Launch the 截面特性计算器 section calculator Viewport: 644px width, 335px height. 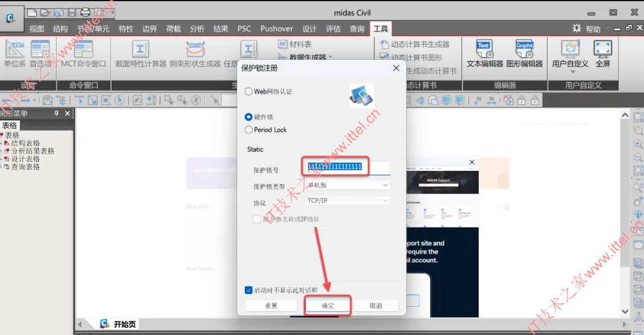pyautogui.click(x=140, y=54)
